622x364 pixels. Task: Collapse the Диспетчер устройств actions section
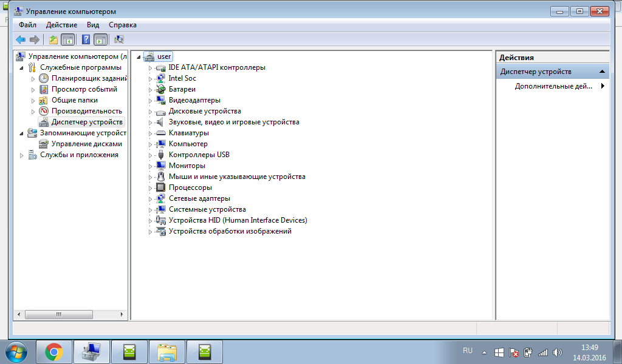pyautogui.click(x=602, y=72)
